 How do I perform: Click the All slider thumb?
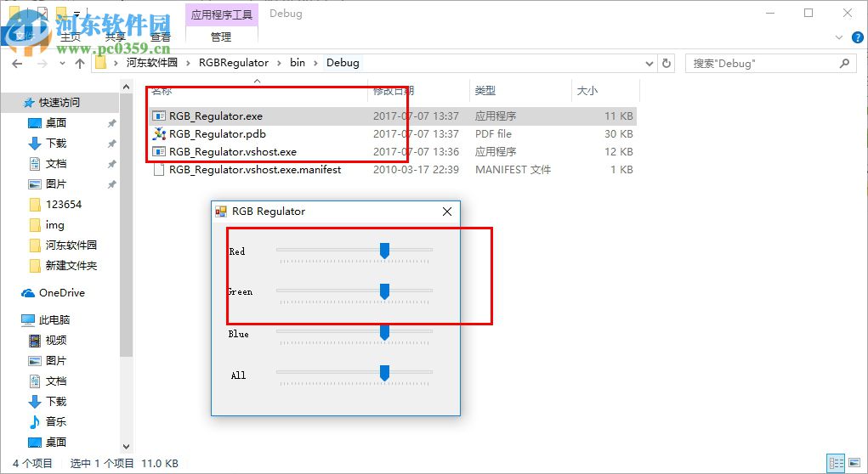coord(384,373)
